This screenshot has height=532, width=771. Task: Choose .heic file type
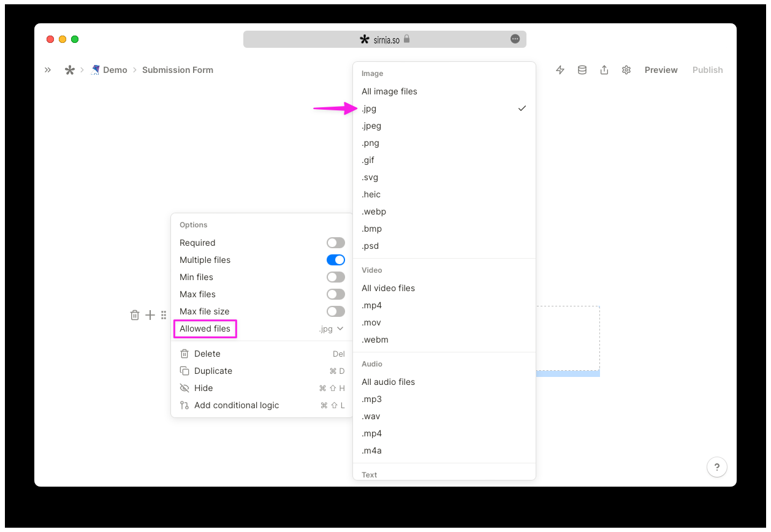tap(444, 194)
